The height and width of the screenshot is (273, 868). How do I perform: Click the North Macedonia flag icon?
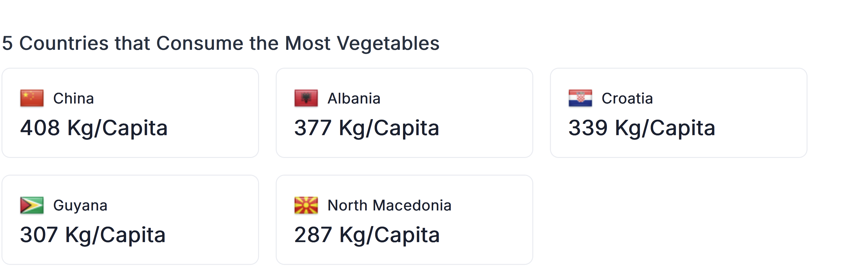(306, 205)
